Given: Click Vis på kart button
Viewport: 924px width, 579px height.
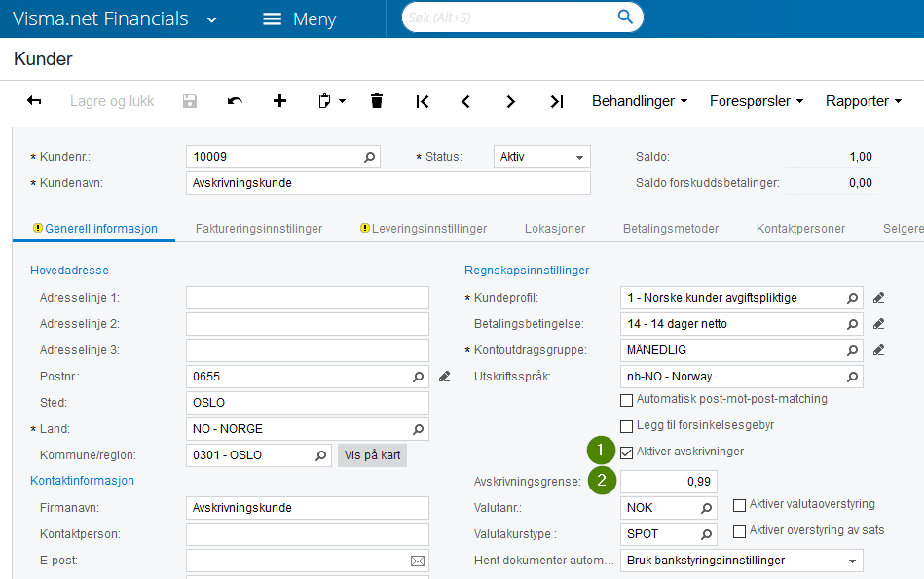Looking at the screenshot, I should pyautogui.click(x=372, y=455).
